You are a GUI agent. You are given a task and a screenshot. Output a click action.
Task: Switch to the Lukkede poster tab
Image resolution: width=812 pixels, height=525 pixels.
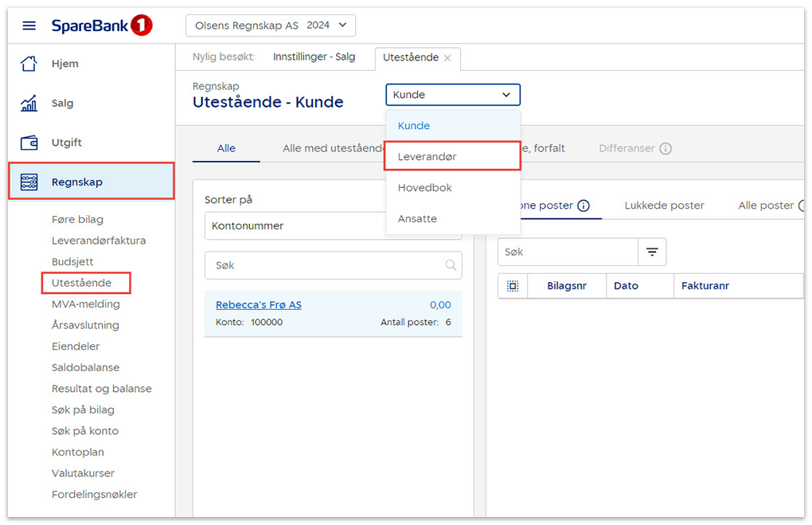[x=664, y=206]
